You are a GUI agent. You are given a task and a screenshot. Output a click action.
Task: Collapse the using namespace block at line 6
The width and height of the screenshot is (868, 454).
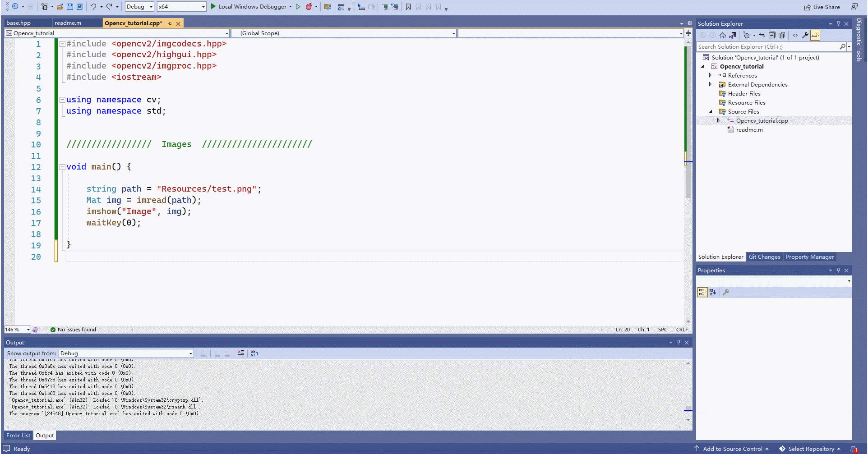tap(62, 100)
